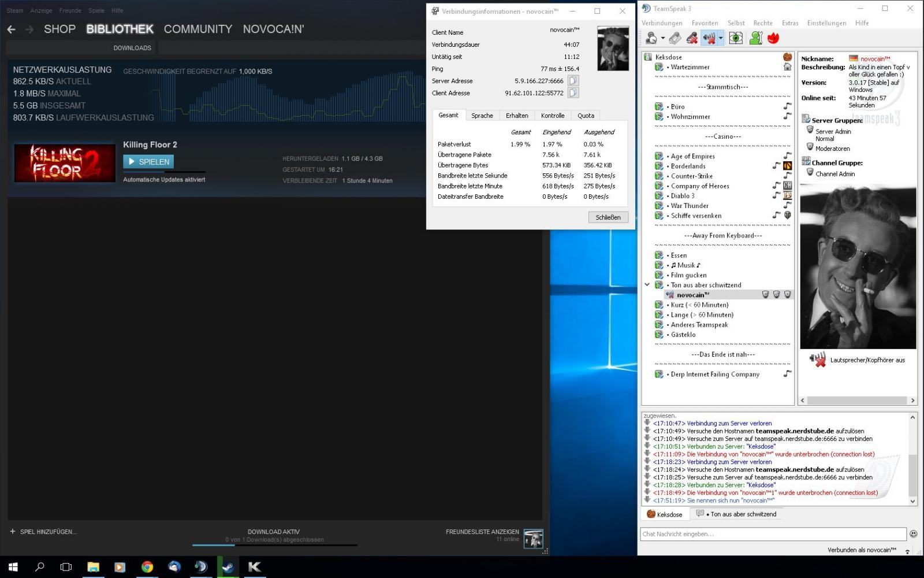Open Windows Start menu

[13, 567]
